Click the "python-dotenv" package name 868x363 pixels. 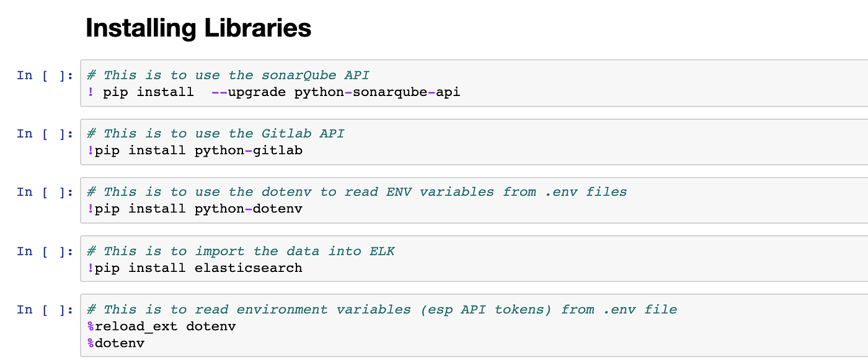click(249, 209)
